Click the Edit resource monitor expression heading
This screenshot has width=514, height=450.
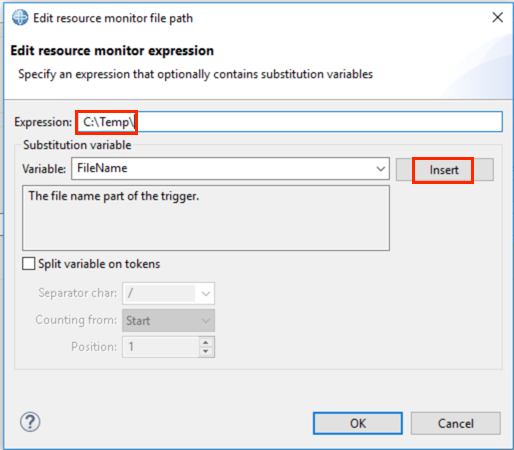click(x=112, y=51)
